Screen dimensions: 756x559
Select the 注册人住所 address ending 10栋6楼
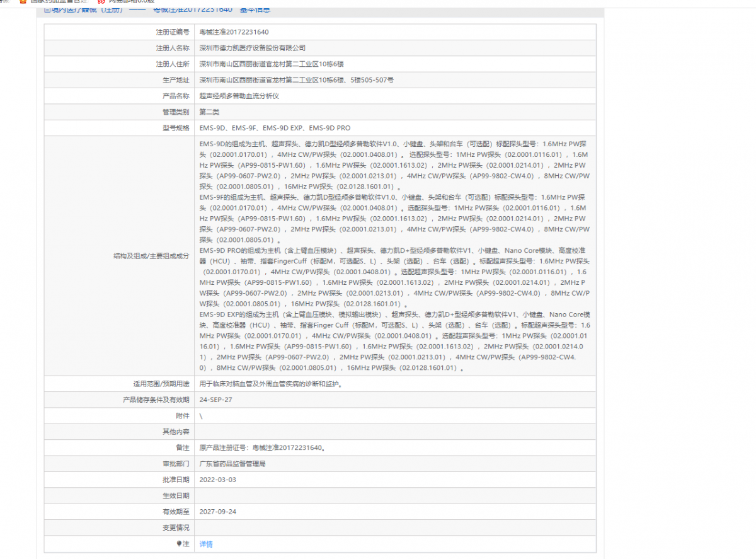click(x=272, y=64)
